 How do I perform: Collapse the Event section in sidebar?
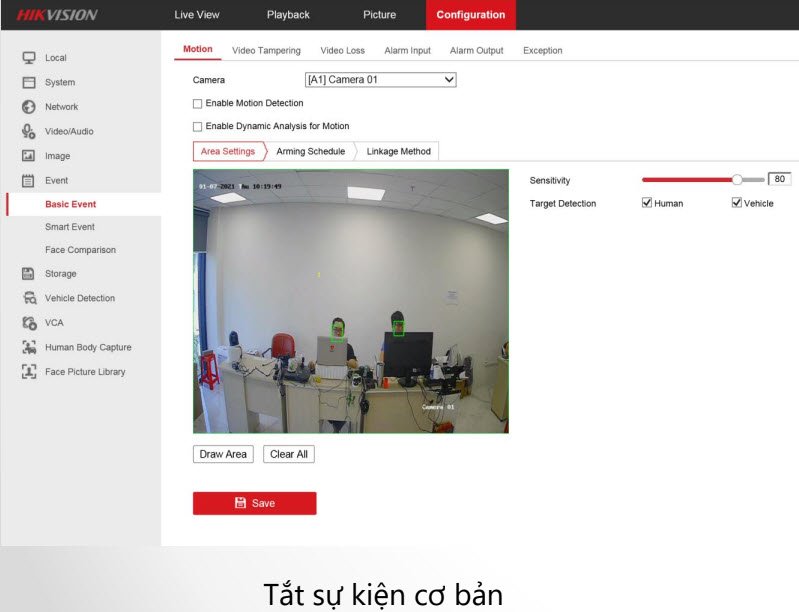[56, 181]
